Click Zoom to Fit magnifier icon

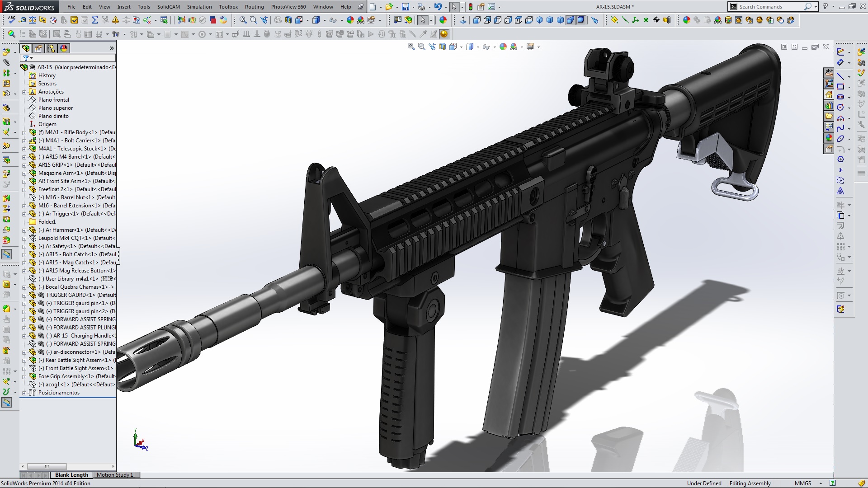tap(411, 47)
